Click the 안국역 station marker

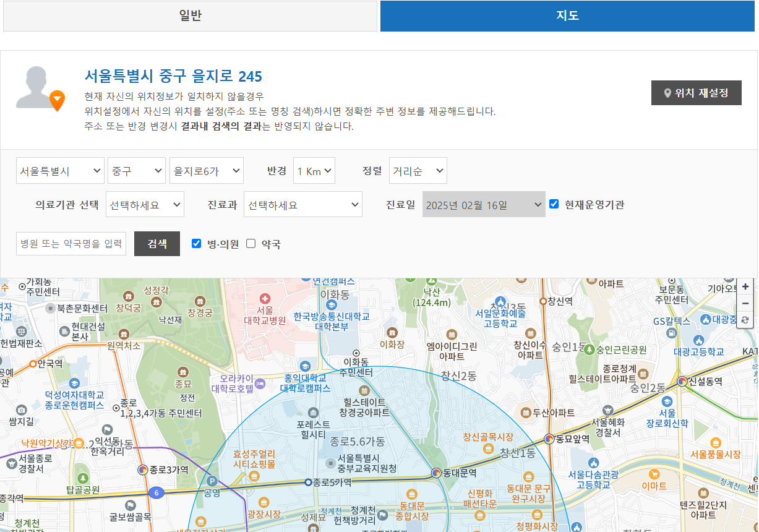(33, 364)
